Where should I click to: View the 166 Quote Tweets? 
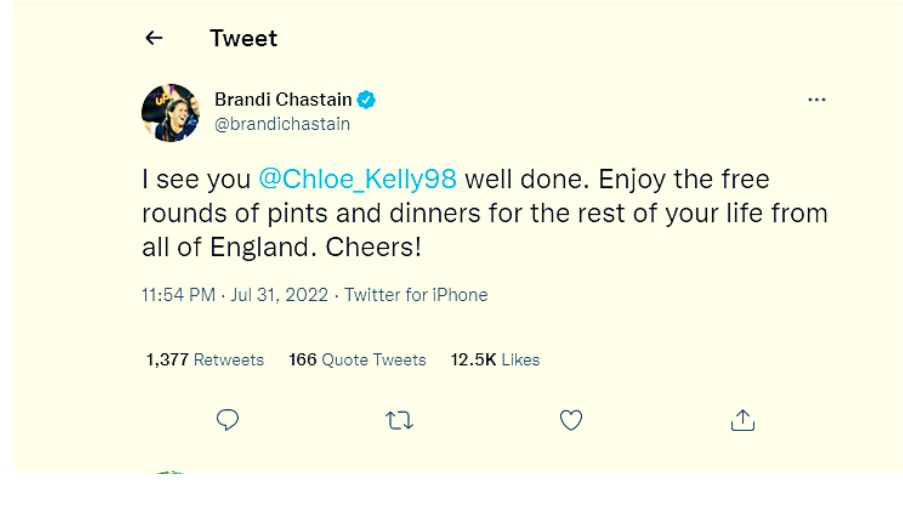point(357,360)
